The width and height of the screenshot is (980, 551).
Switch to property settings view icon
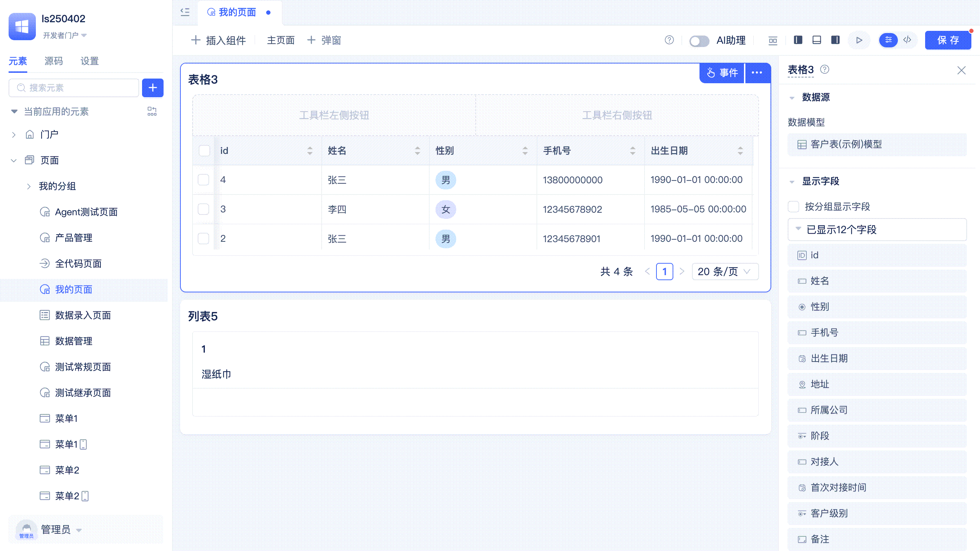pyautogui.click(x=888, y=40)
